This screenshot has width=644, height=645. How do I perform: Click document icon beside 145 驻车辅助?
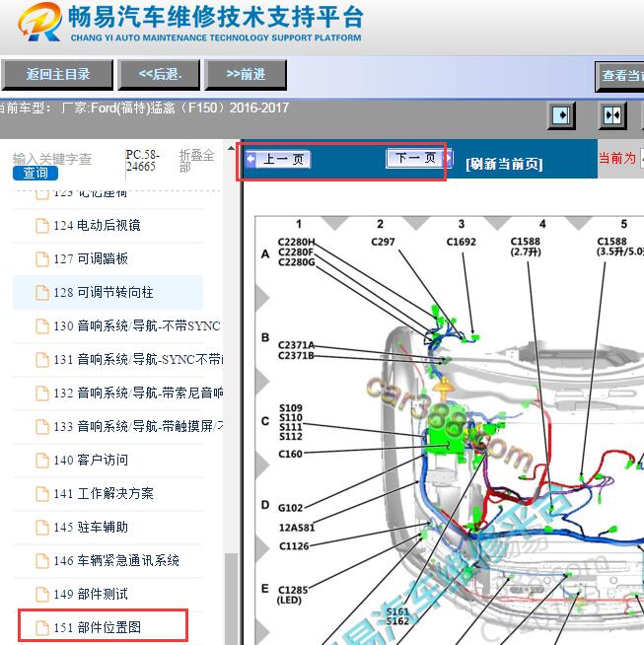point(42,528)
